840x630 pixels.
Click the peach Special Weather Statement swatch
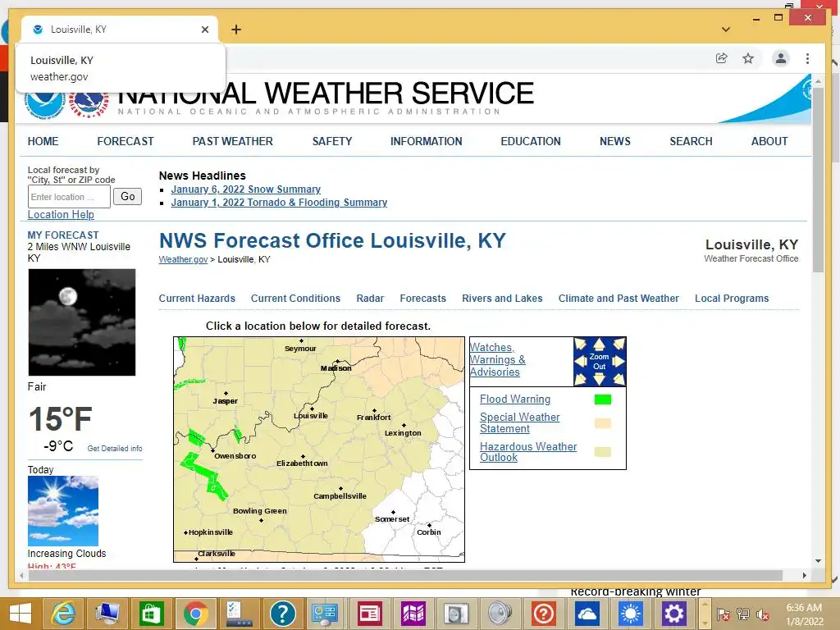[x=603, y=423]
